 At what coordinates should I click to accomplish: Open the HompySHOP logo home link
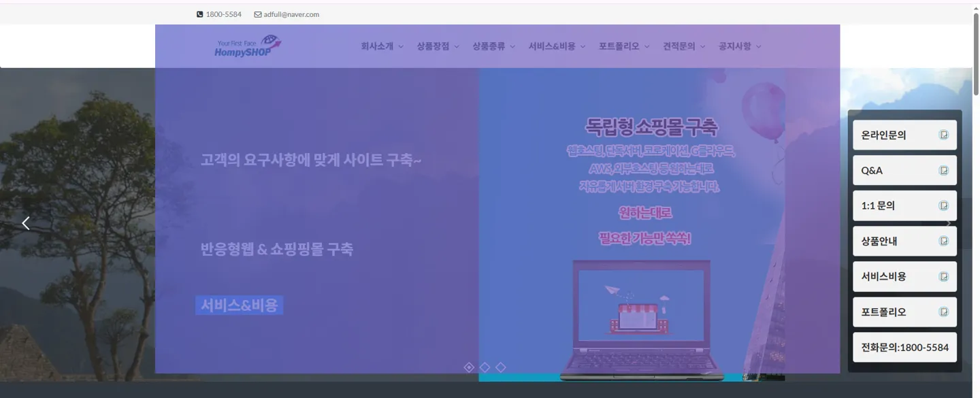coord(248,46)
